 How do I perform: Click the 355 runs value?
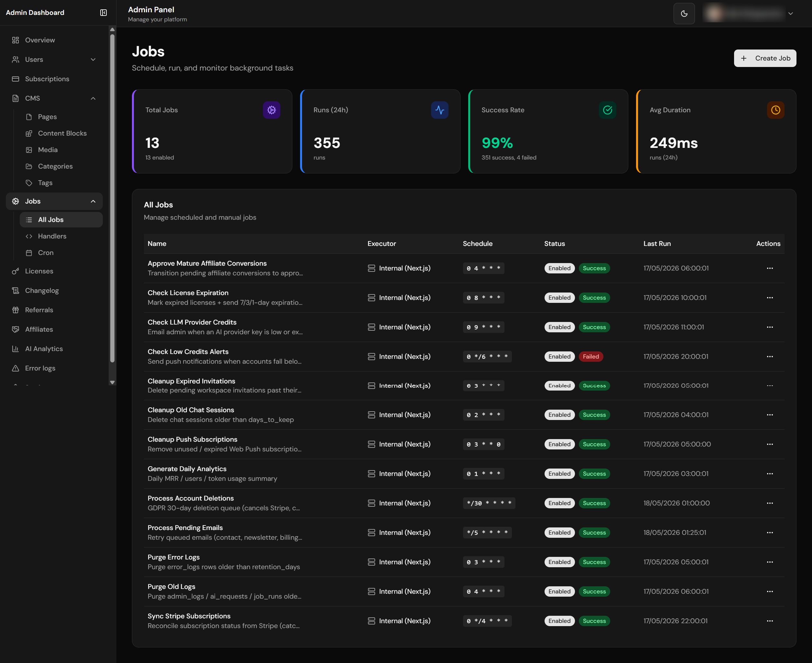click(327, 143)
